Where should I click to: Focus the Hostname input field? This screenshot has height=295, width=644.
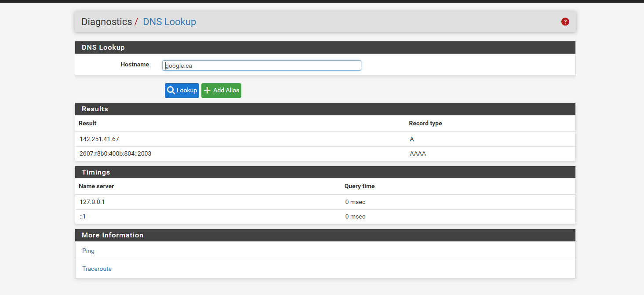point(262,66)
